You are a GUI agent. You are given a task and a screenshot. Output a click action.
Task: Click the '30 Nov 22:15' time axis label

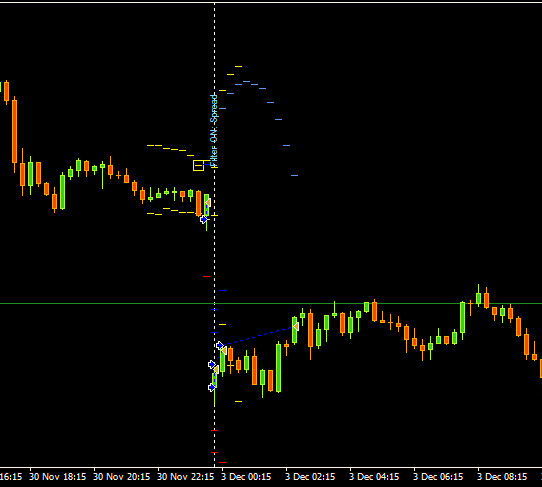pos(186,477)
